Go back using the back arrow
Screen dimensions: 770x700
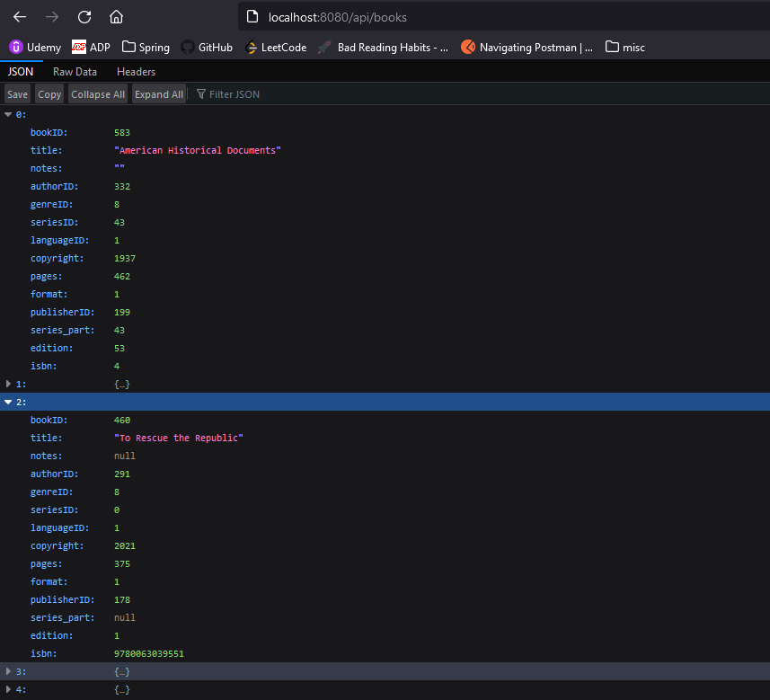[x=20, y=17]
